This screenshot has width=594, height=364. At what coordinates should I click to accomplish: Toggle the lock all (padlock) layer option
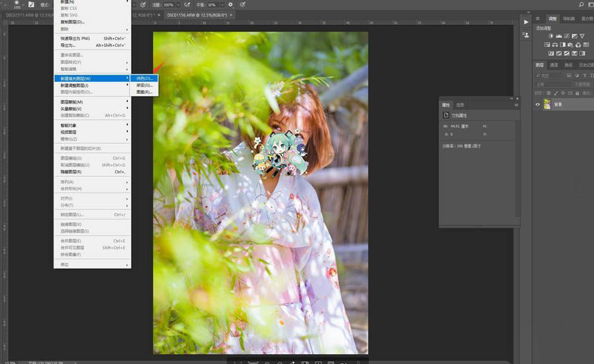(x=577, y=93)
